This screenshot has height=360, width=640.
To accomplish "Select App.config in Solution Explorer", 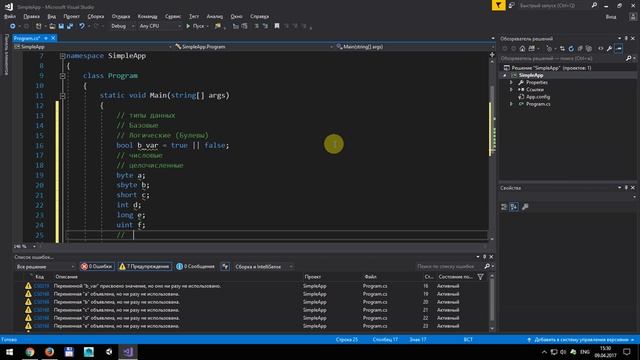I will [x=538, y=97].
